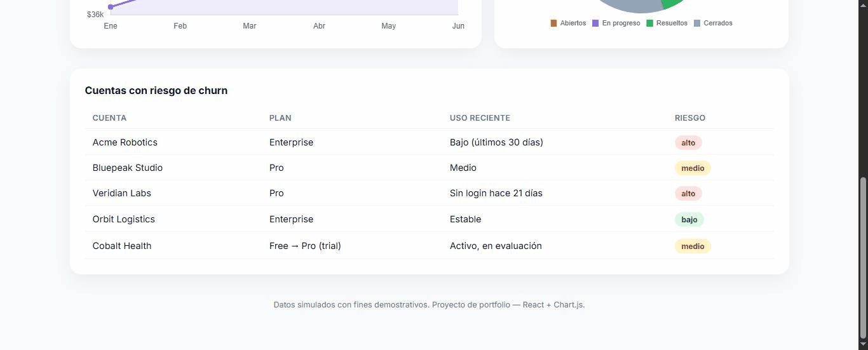Click Bajo (últimos 30 días) usage cell
Screen dimensions: 868x350
coord(496,142)
